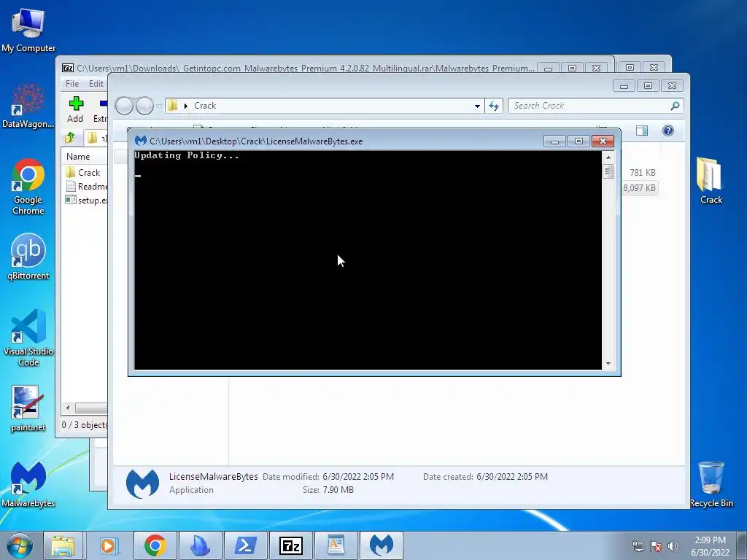Click the Explorer back navigation button
This screenshot has width=747, height=560.
pyautogui.click(x=124, y=106)
